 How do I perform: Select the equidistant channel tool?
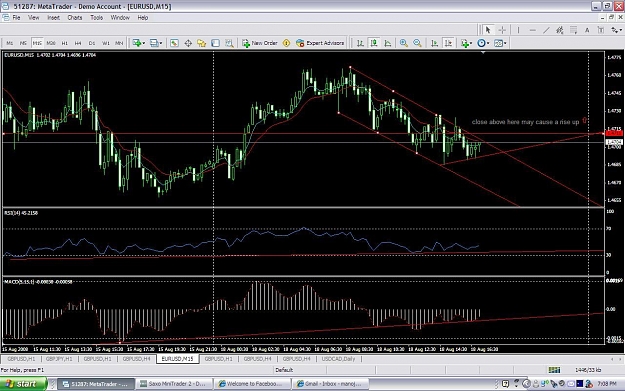(x=560, y=30)
